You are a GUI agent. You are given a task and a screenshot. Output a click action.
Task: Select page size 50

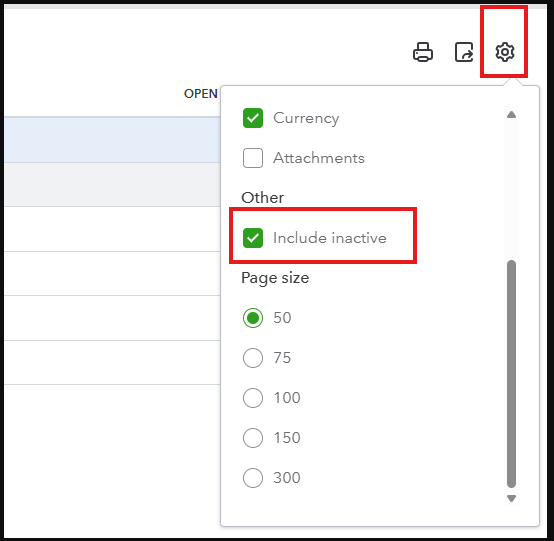[253, 318]
